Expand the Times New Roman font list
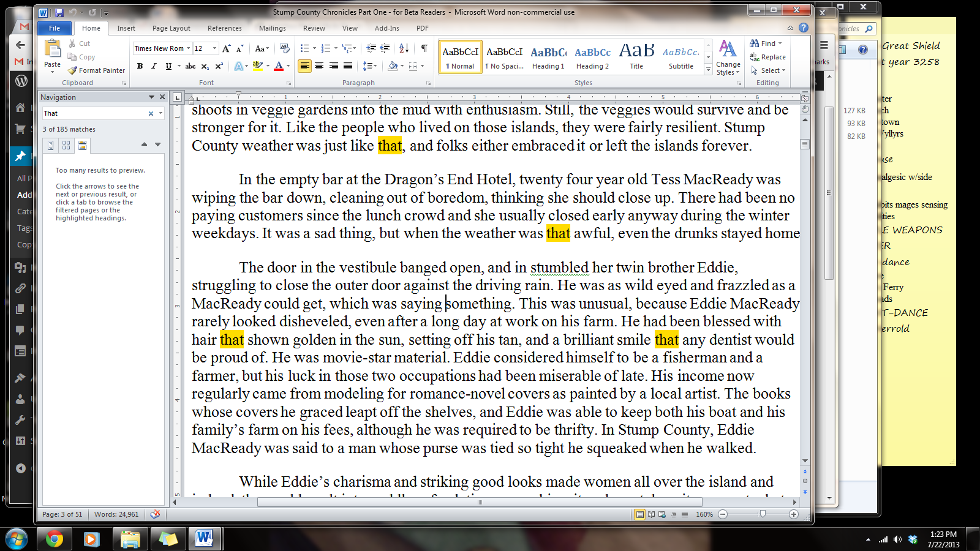This screenshot has height=551, width=980. 188,48
